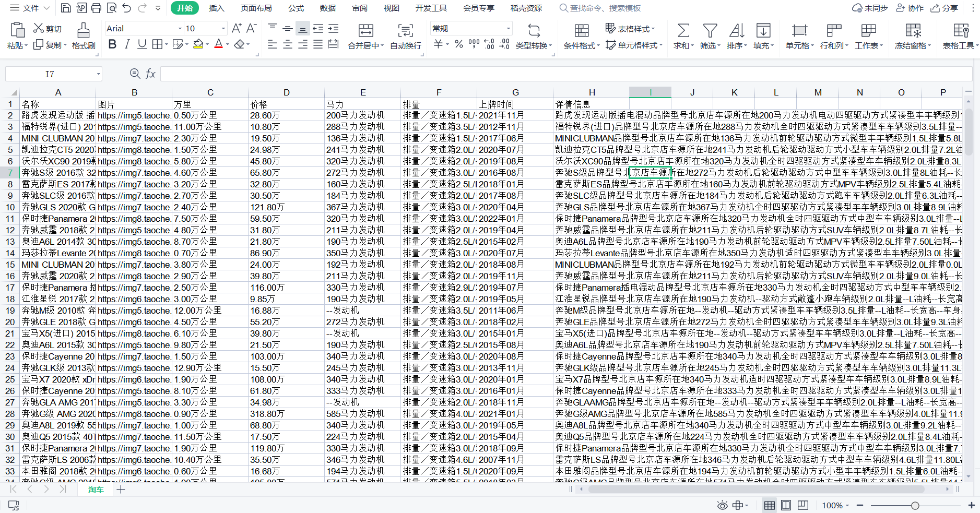Screen dimensions: 980x513
Task: Click the Save icon in quick access bar
Action: pyautogui.click(x=66, y=8)
